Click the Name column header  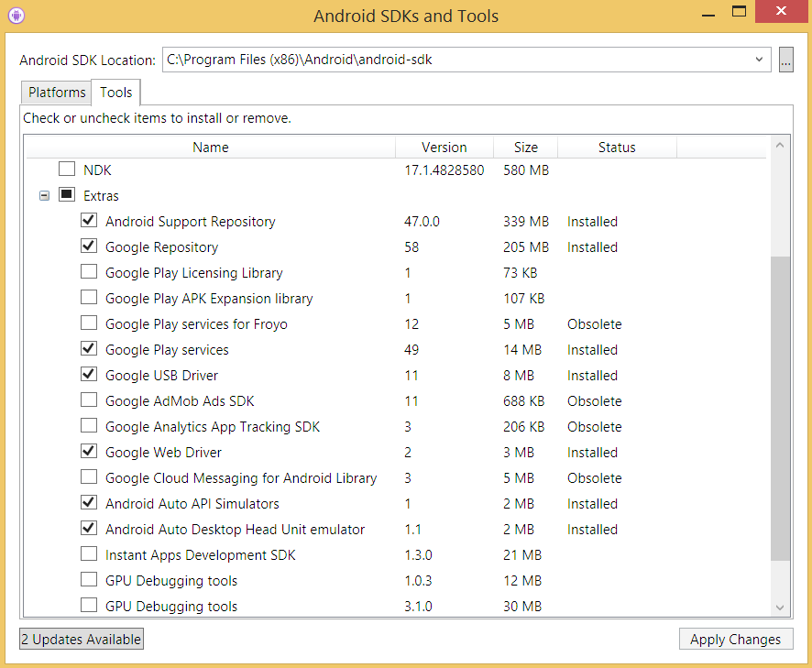(x=211, y=147)
